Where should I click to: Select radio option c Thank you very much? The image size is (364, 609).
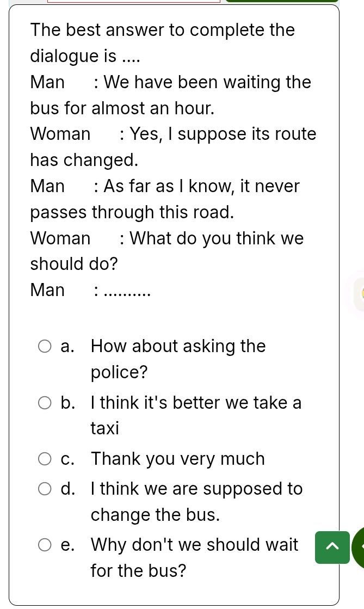click(x=45, y=459)
